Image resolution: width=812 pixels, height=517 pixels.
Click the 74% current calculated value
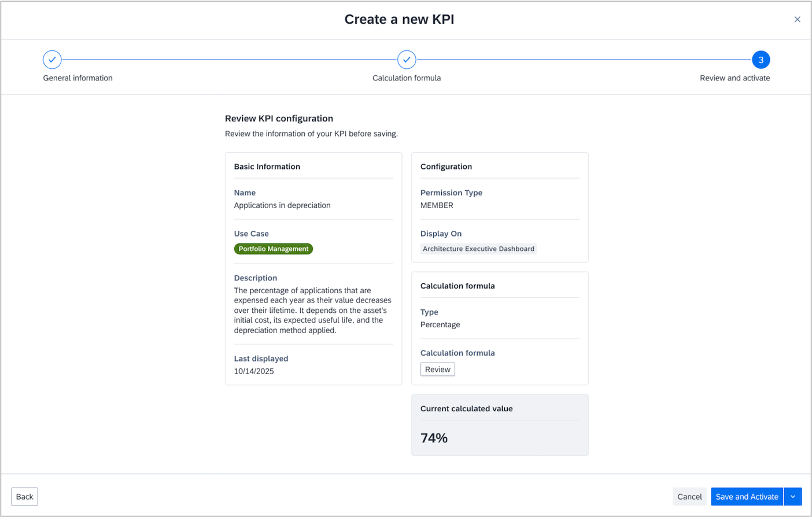click(434, 438)
